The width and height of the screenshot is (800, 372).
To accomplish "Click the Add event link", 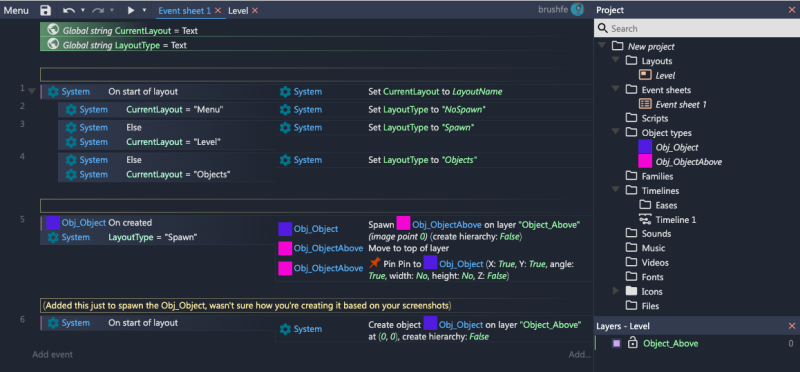I will click(x=53, y=354).
